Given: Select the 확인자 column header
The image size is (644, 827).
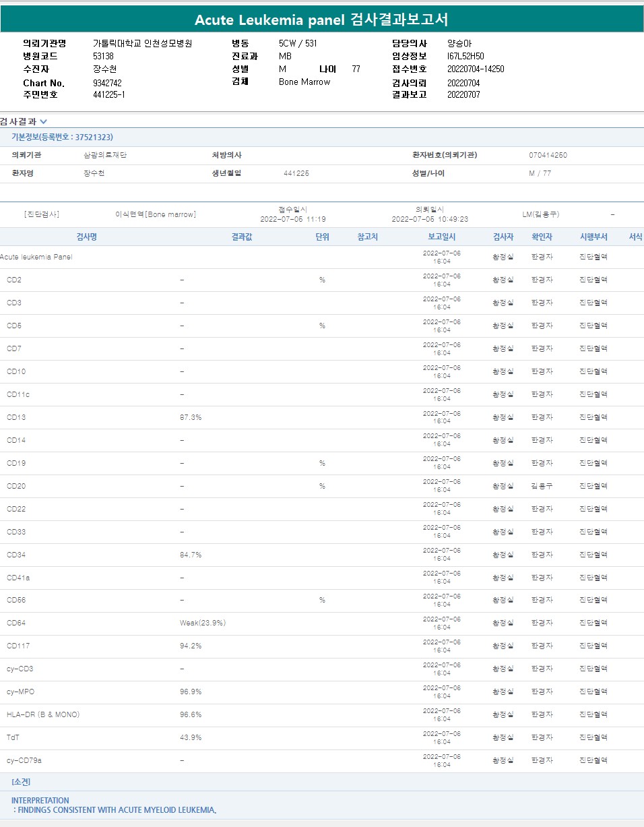Looking at the screenshot, I should [x=542, y=237].
